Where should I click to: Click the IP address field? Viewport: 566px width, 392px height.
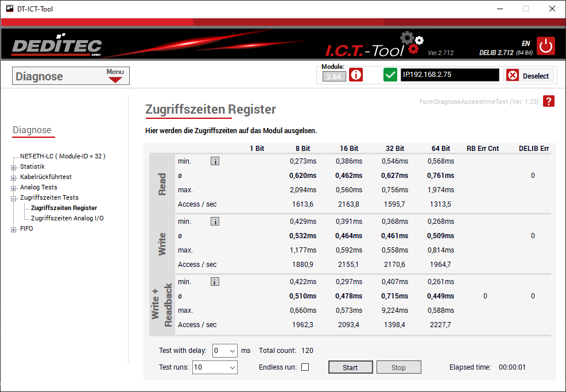click(449, 75)
